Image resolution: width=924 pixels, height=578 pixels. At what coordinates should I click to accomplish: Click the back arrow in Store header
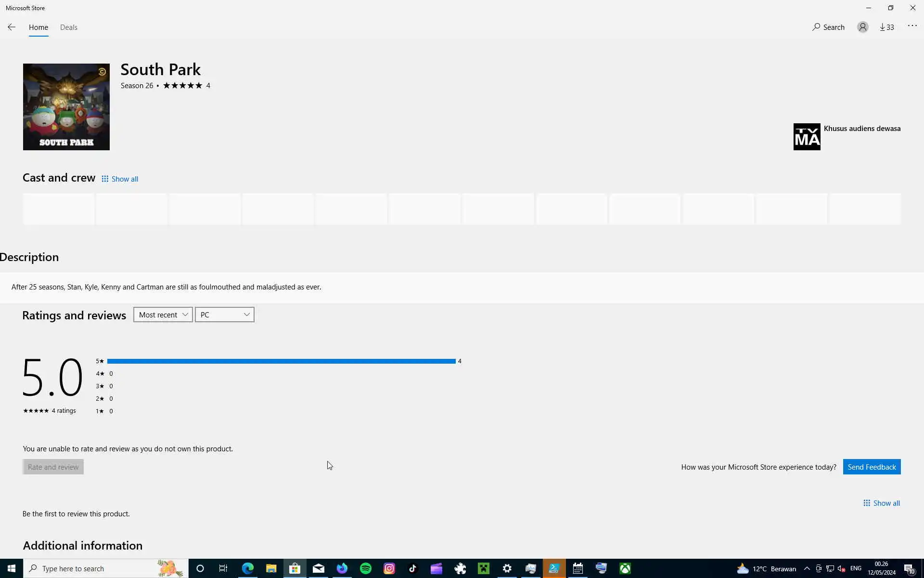[12, 27]
